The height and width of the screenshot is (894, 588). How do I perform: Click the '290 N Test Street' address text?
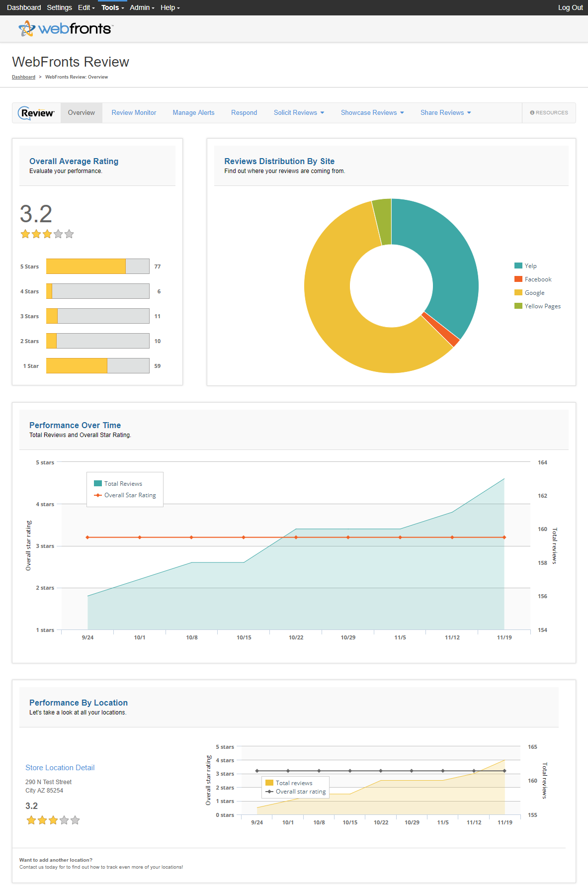[x=48, y=782]
